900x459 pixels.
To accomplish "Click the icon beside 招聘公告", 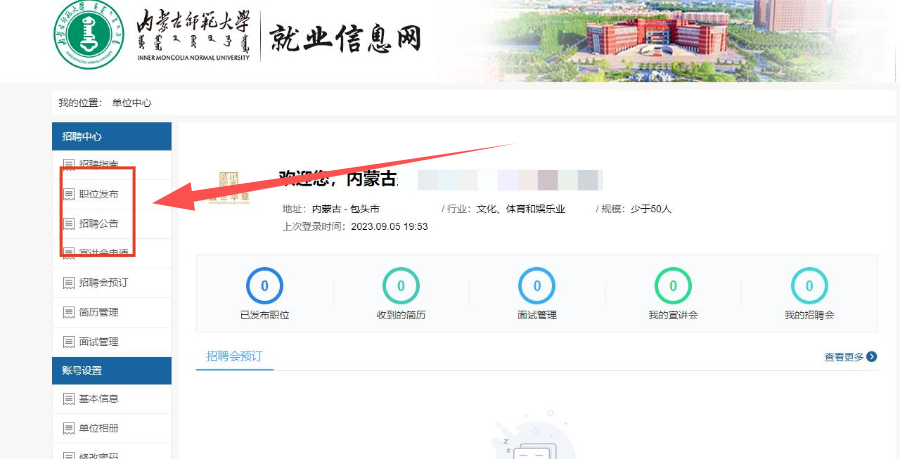I will (x=68, y=224).
